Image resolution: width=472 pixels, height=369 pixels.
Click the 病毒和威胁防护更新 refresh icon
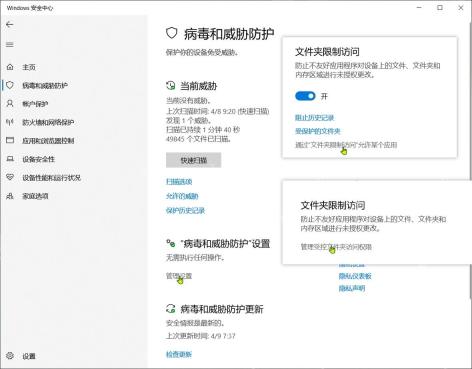(170, 309)
